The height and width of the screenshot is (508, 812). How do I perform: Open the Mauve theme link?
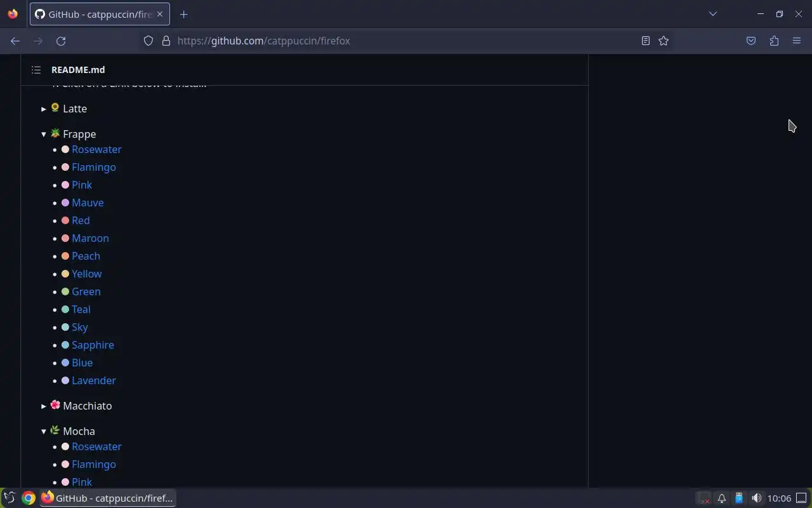click(x=88, y=203)
